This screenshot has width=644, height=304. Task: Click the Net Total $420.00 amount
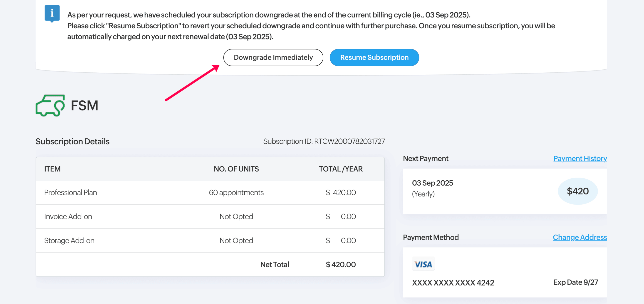click(341, 265)
